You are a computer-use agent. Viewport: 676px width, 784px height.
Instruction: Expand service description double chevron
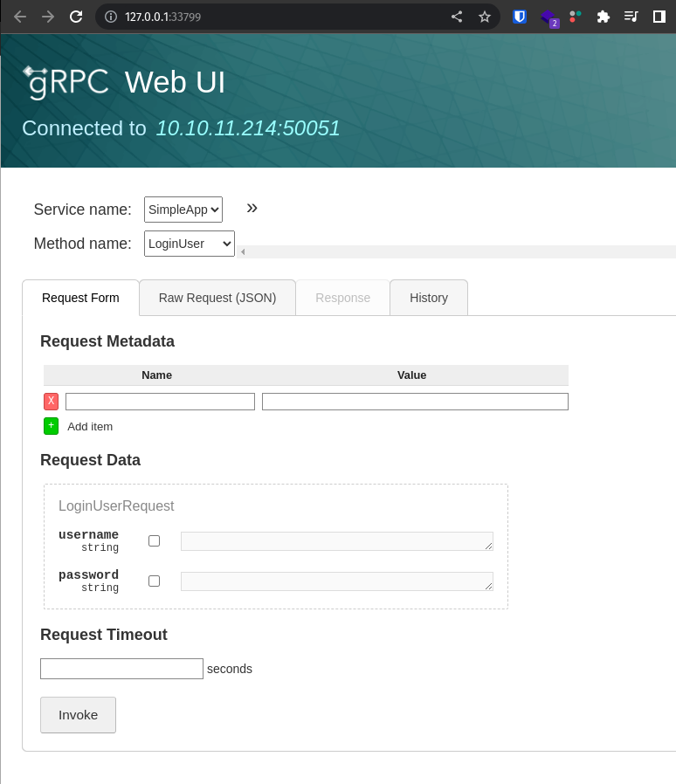coord(252,208)
